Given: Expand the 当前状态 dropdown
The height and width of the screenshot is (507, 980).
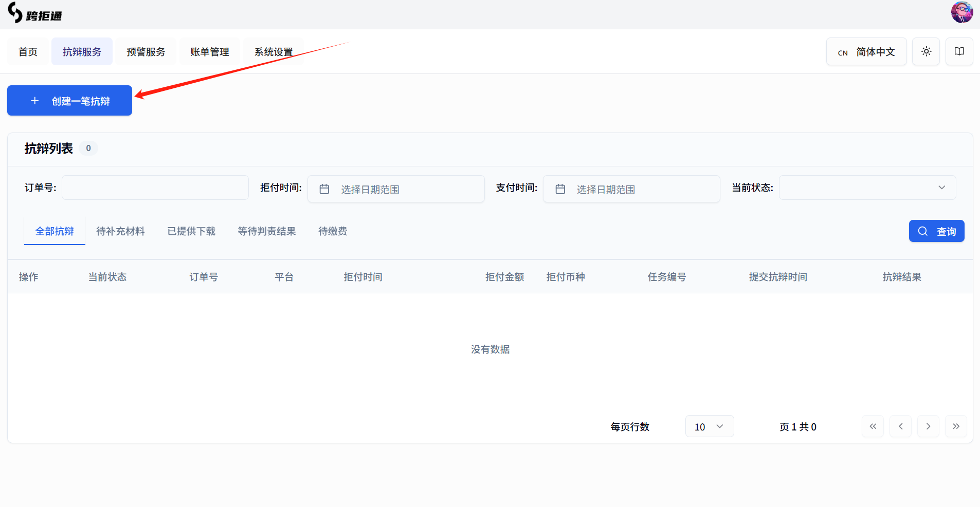Looking at the screenshot, I should [x=867, y=187].
